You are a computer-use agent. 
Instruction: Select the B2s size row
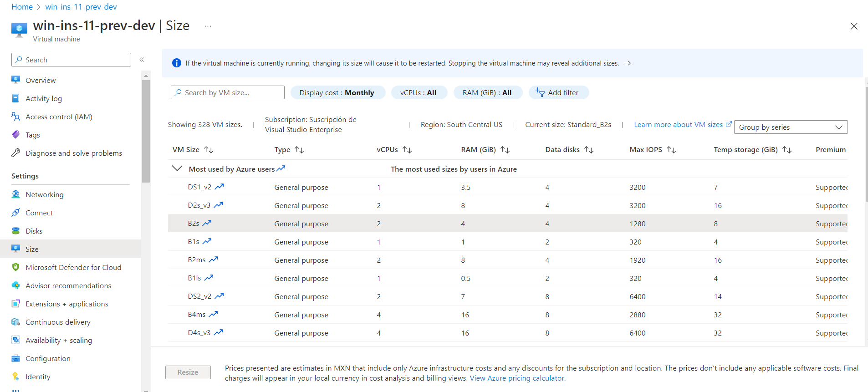coord(508,223)
